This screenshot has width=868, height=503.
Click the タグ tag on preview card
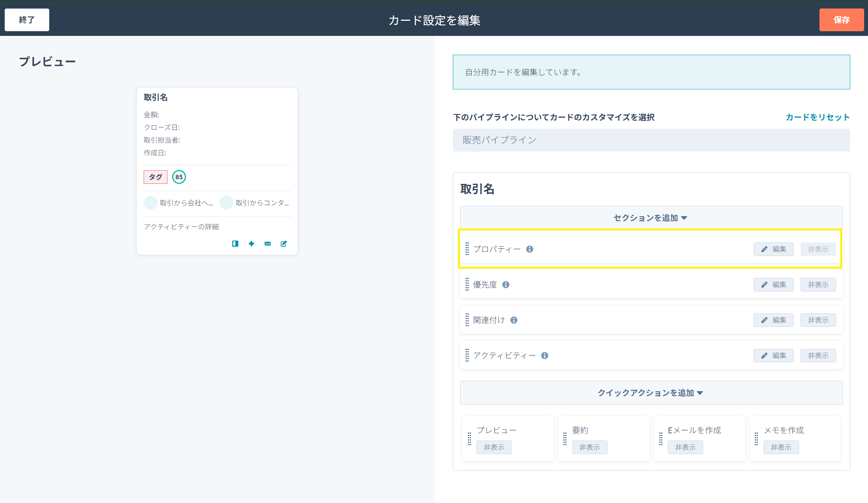[156, 177]
